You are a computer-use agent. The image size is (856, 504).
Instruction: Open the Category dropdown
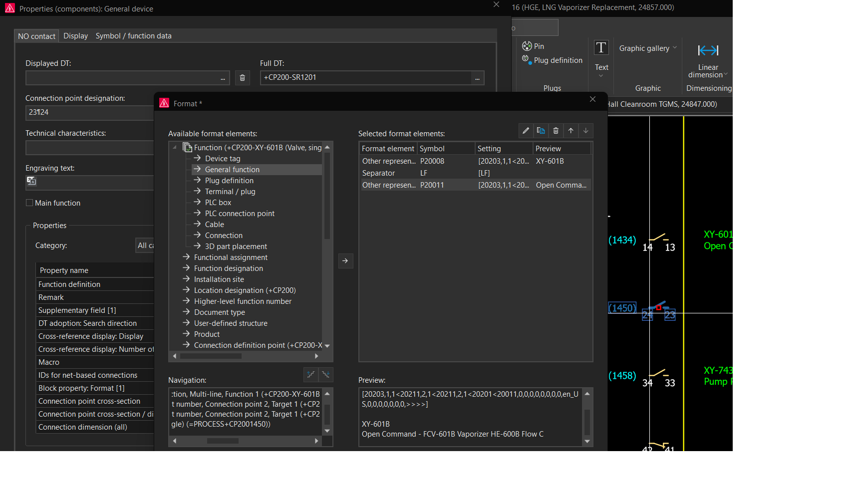coord(145,246)
